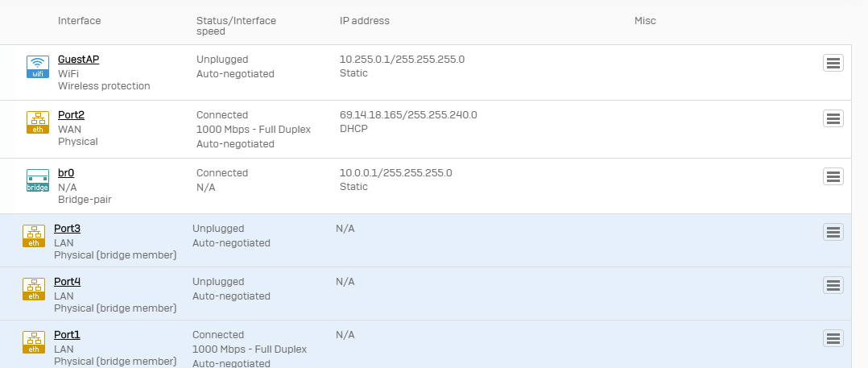Viewport: 868px width, 368px height.
Task: Open the Port1 row hamburger menu
Action: [833, 338]
